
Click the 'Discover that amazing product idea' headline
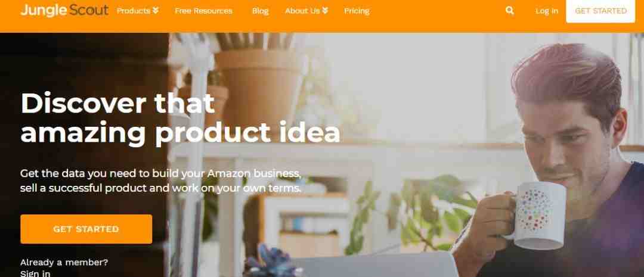(180, 118)
